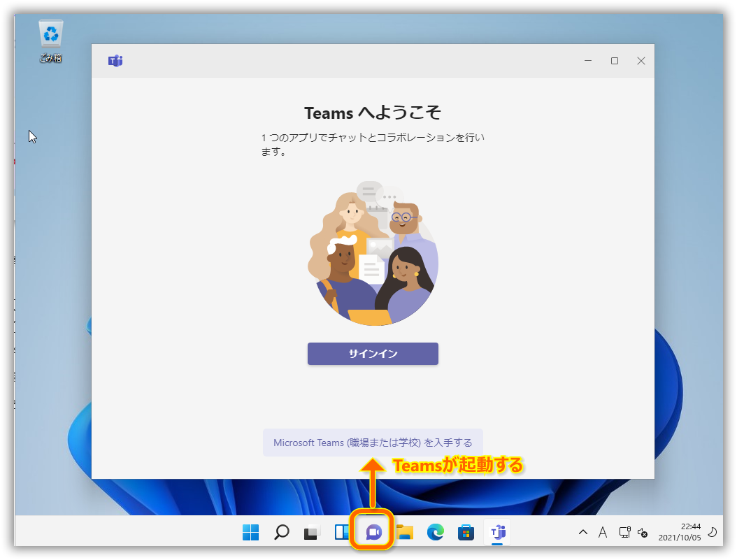Close the Teams welcome window
The width and height of the screenshot is (737, 560).
641,61
